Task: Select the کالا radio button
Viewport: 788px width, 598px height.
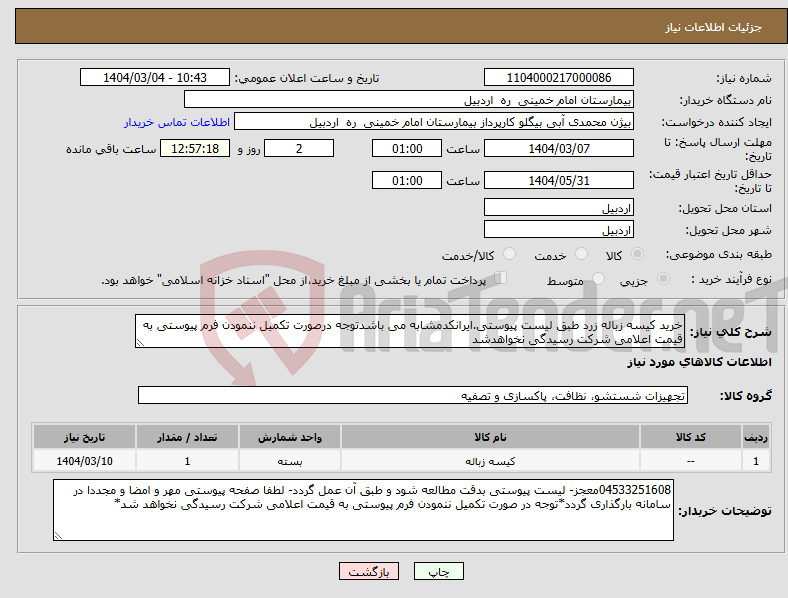Action: click(x=637, y=254)
